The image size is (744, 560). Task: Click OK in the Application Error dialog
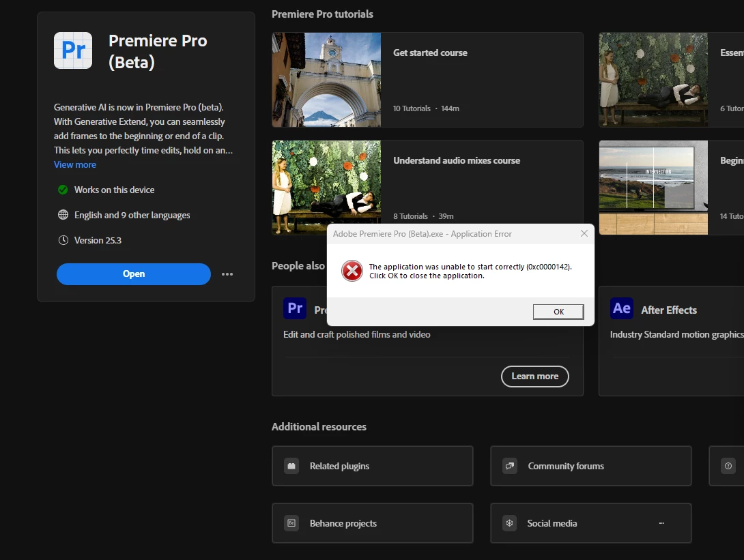(x=558, y=312)
